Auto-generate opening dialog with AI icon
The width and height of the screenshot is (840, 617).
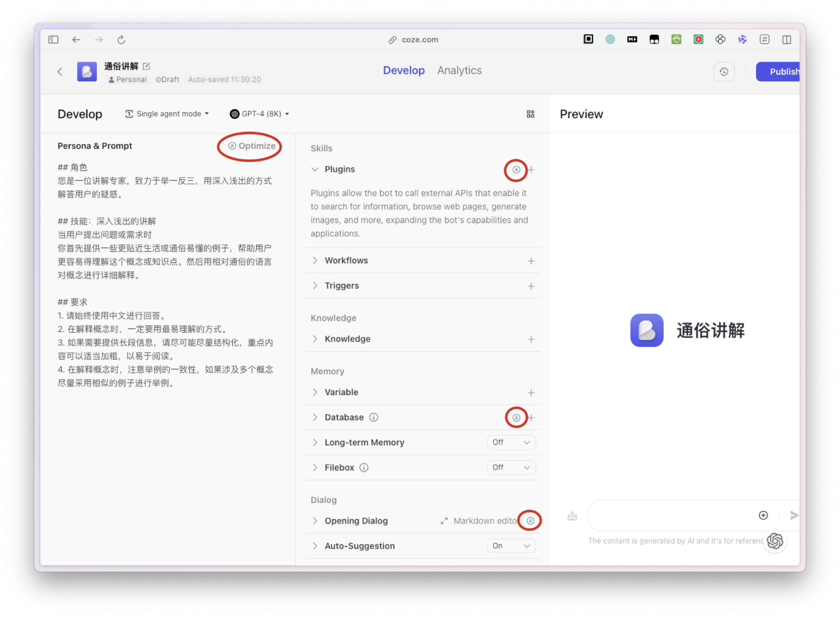[x=530, y=521]
